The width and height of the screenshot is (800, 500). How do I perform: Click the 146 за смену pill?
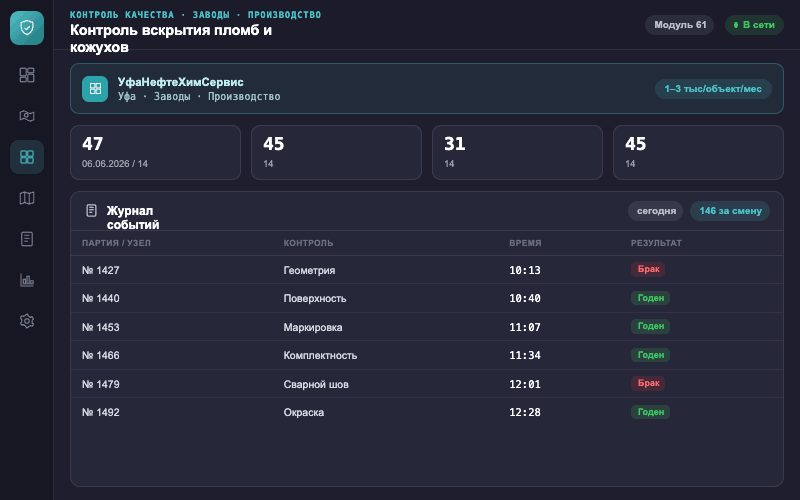pos(730,211)
